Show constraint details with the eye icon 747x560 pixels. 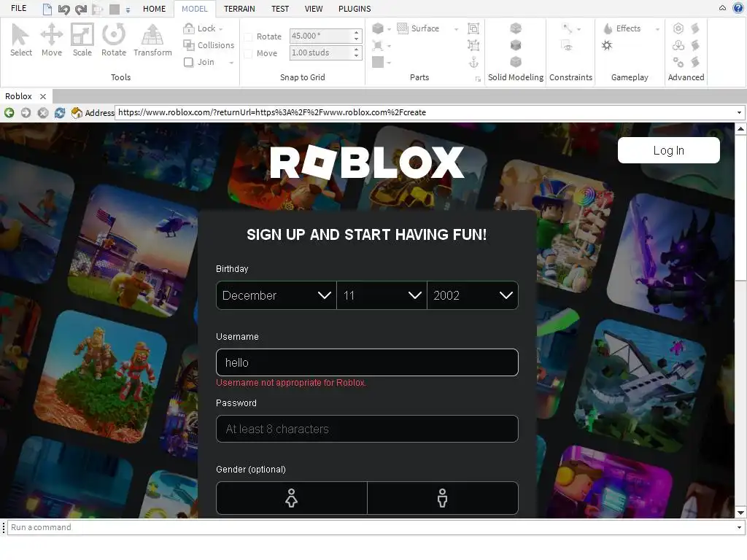click(568, 46)
